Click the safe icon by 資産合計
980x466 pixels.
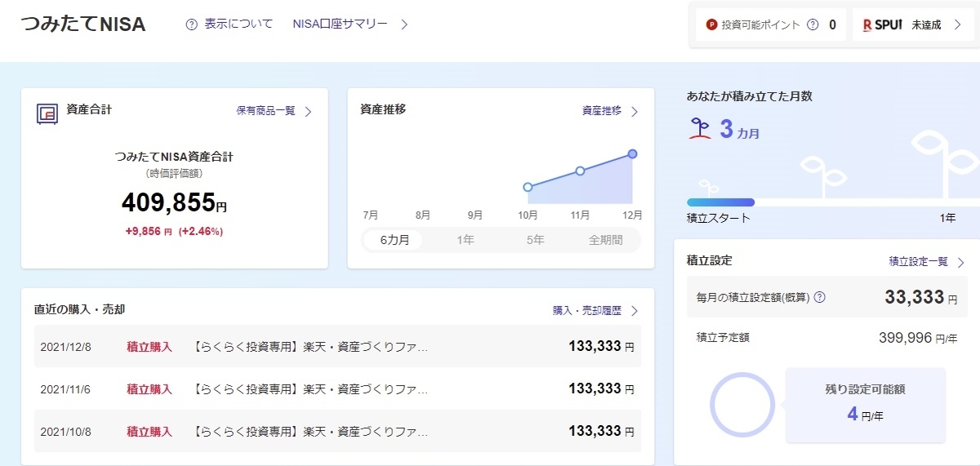(47, 113)
